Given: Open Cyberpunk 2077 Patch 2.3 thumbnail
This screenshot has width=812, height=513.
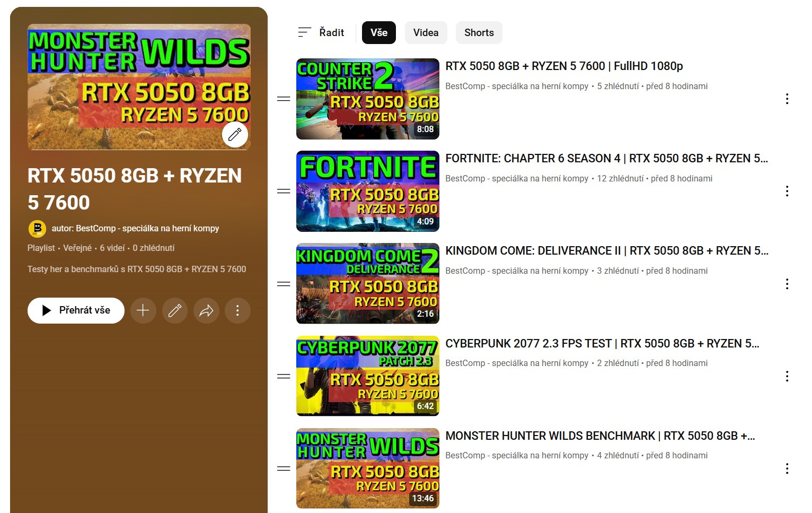Looking at the screenshot, I should 368,376.
